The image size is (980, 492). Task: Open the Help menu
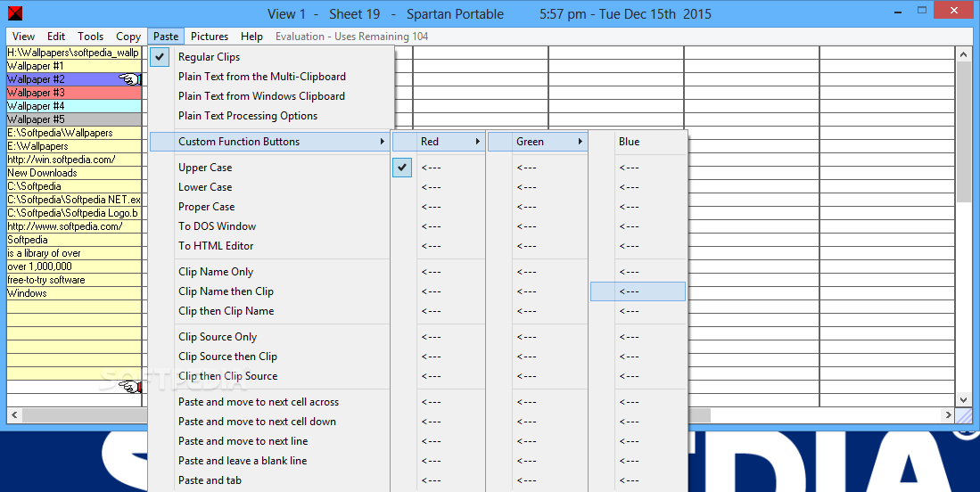251,37
